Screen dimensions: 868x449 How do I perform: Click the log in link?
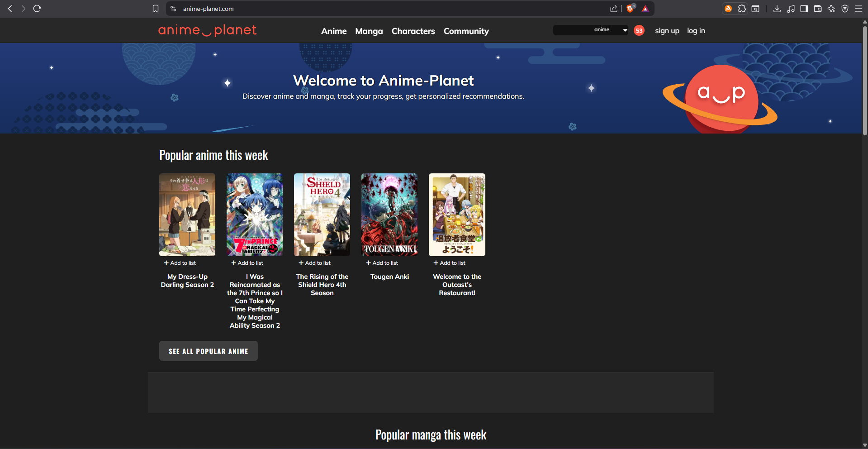696,30
